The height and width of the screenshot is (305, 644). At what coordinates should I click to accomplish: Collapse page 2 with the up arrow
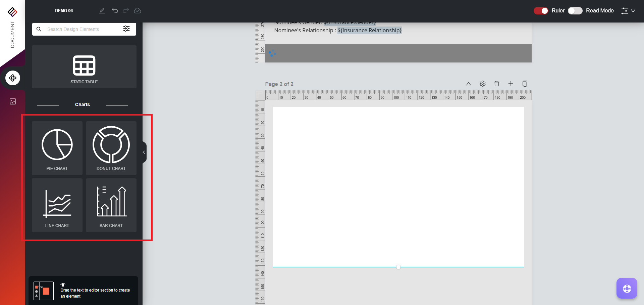[x=469, y=84]
